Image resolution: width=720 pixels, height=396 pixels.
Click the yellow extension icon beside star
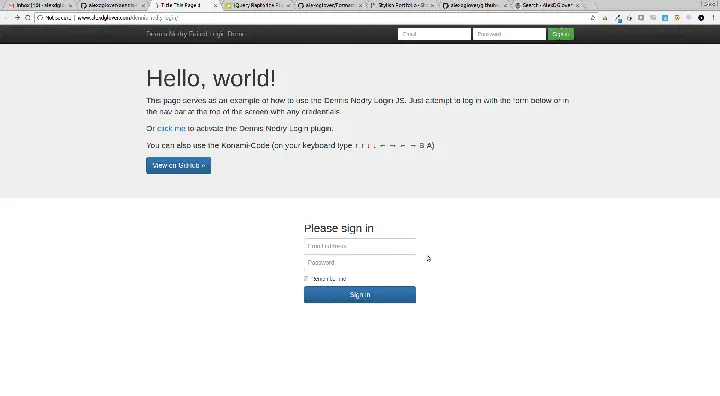[x=605, y=18]
